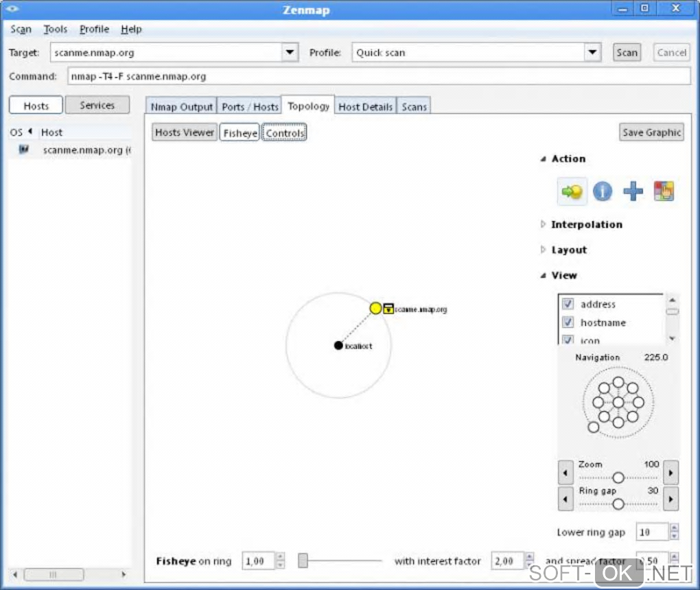Screen dimensions: 700x590
Task: Click the Command input field
Action: 379,76
